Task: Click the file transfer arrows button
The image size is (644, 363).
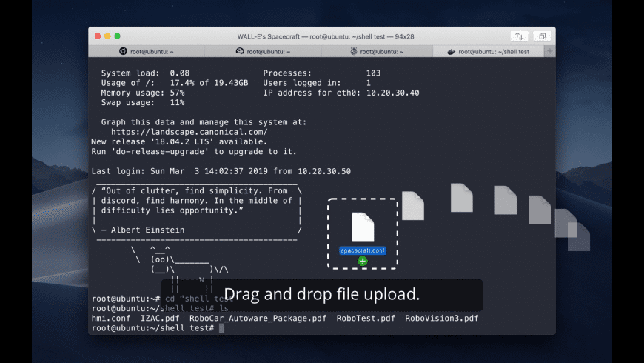Action: point(519,36)
